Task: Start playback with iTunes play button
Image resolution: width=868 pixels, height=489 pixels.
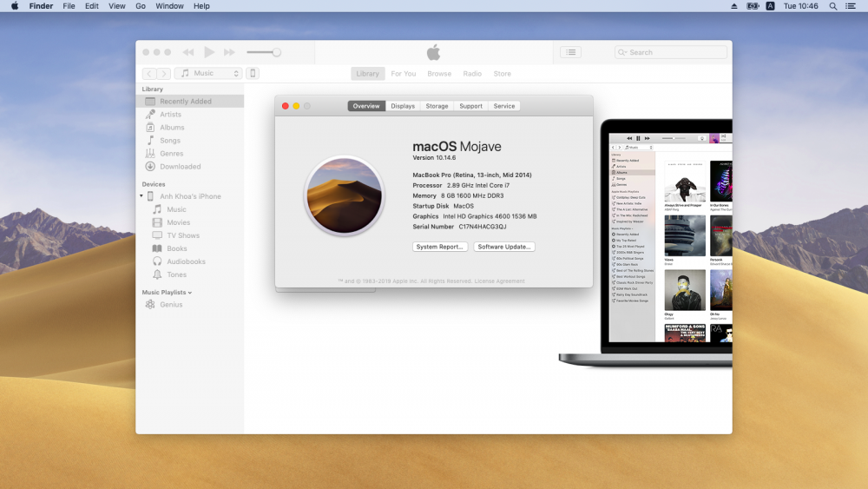Action: click(x=209, y=52)
